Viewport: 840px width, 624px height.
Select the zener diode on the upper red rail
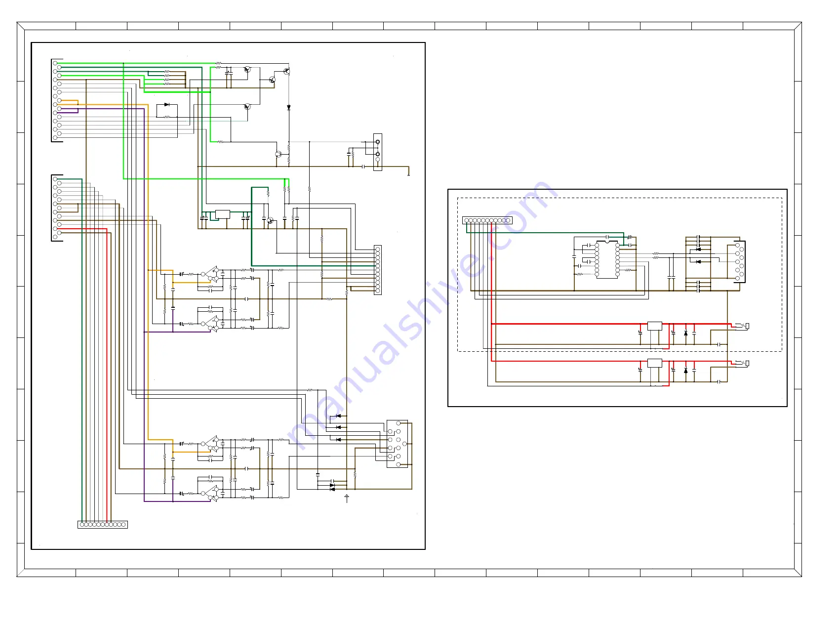tap(685, 333)
